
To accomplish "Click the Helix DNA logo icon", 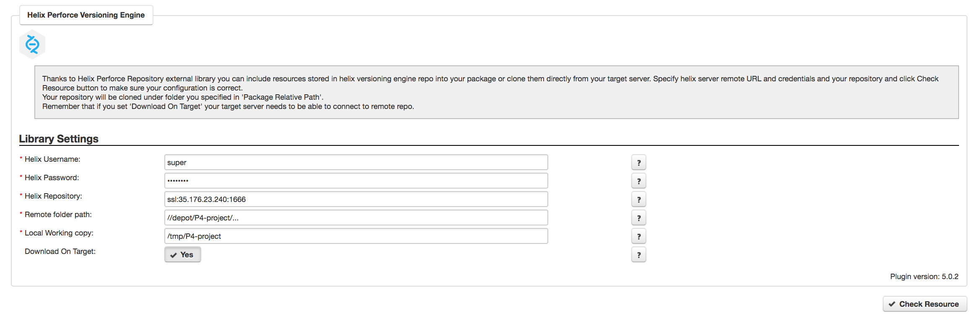I will (x=32, y=44).
